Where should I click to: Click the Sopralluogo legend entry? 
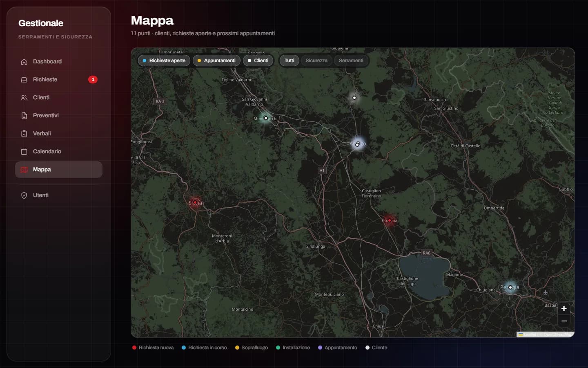[x=252, y=348]
